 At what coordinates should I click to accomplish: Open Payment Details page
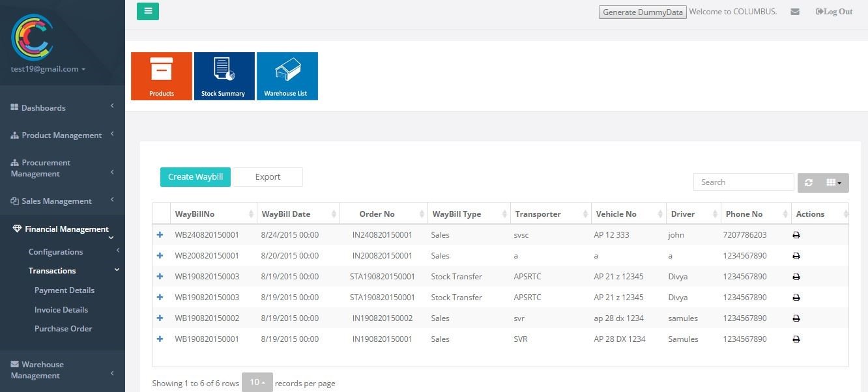point(65,290)
